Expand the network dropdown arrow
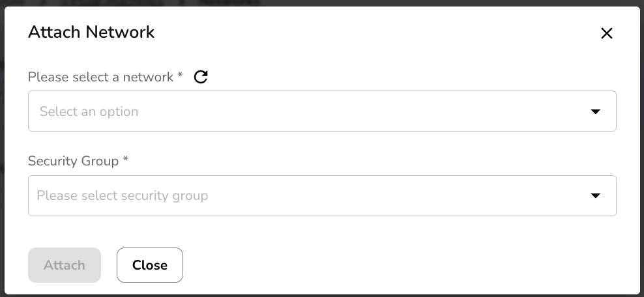 coord(594,111)
